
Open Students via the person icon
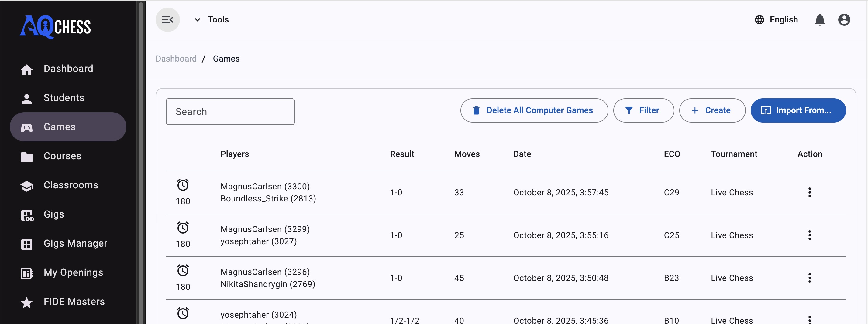click(x=27, y=98)
